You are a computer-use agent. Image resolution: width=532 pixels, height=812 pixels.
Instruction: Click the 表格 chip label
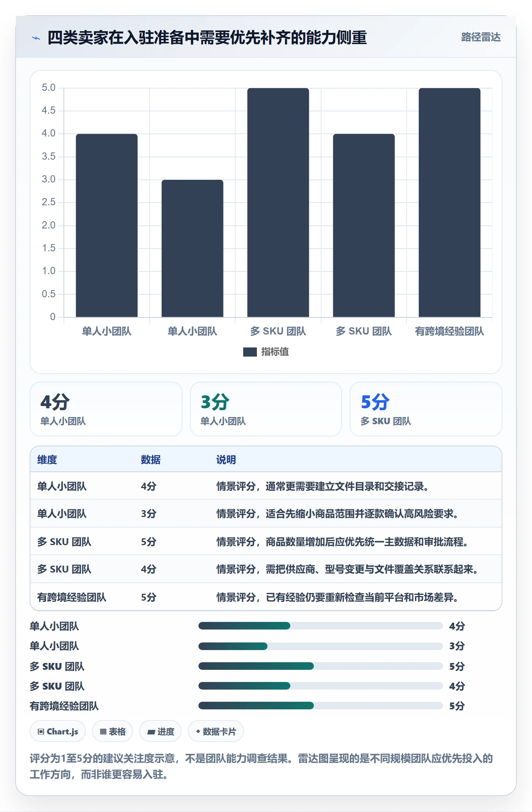[x=117, y=731]
